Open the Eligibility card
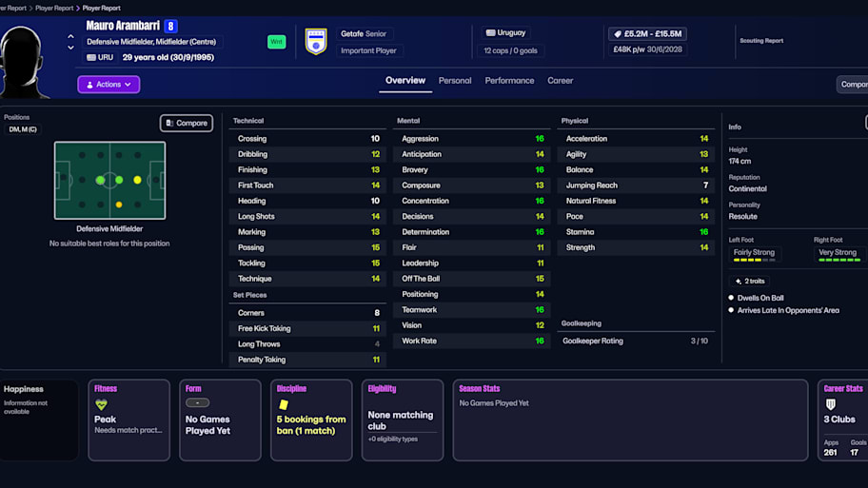Viewport: 868px width, 488px height. coord(403,420)
